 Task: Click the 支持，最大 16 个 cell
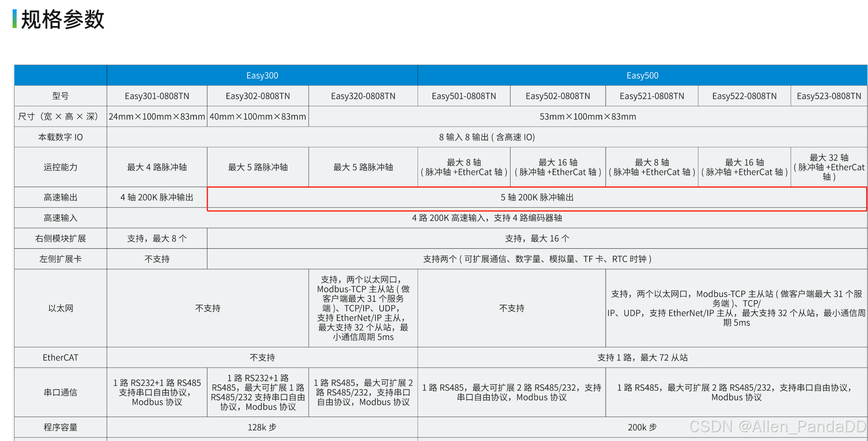click(537, 239)
